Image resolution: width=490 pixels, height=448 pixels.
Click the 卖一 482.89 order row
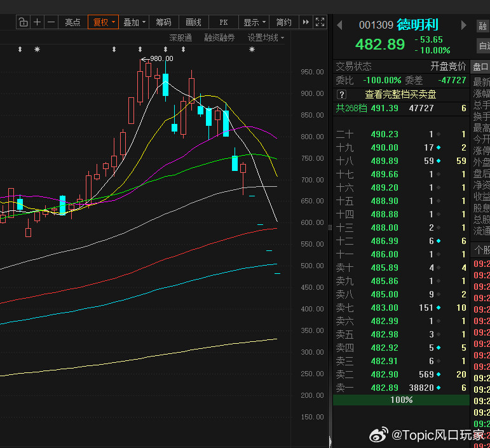(401, 388)
